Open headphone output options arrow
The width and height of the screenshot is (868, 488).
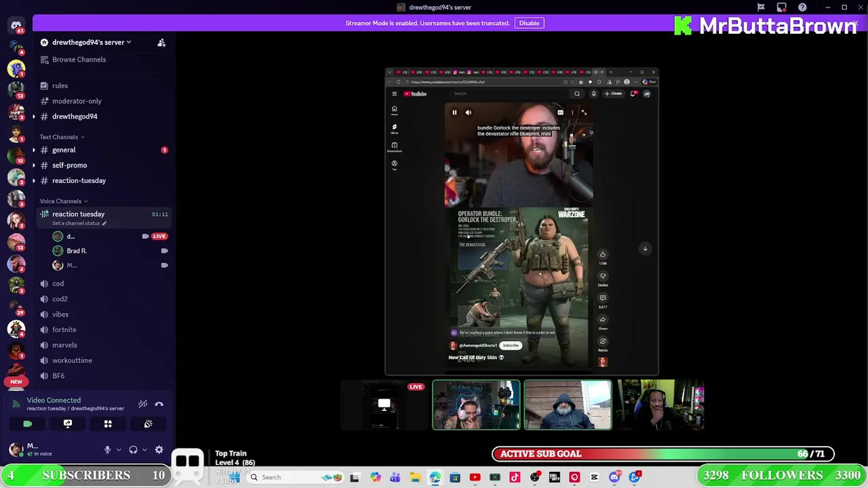pos(144,449)
